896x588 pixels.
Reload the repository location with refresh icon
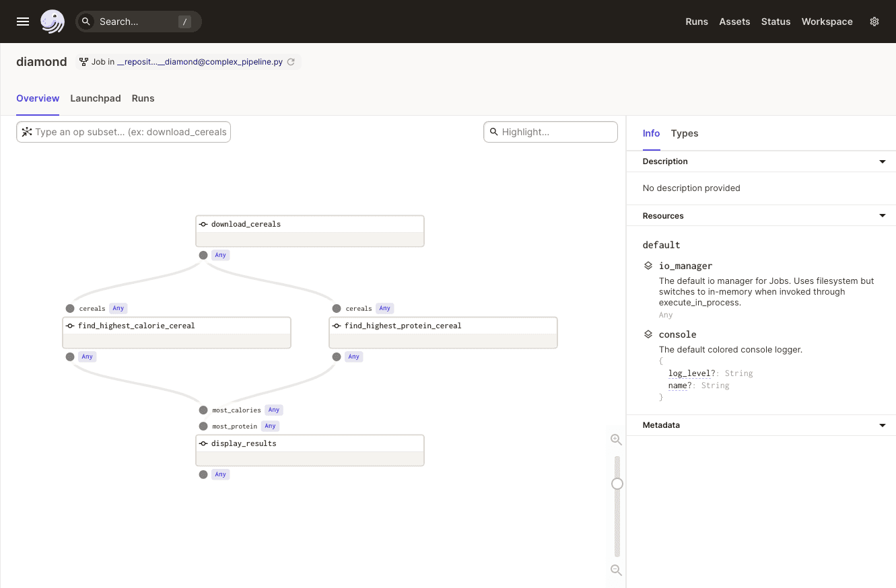[x=291, y=62]
